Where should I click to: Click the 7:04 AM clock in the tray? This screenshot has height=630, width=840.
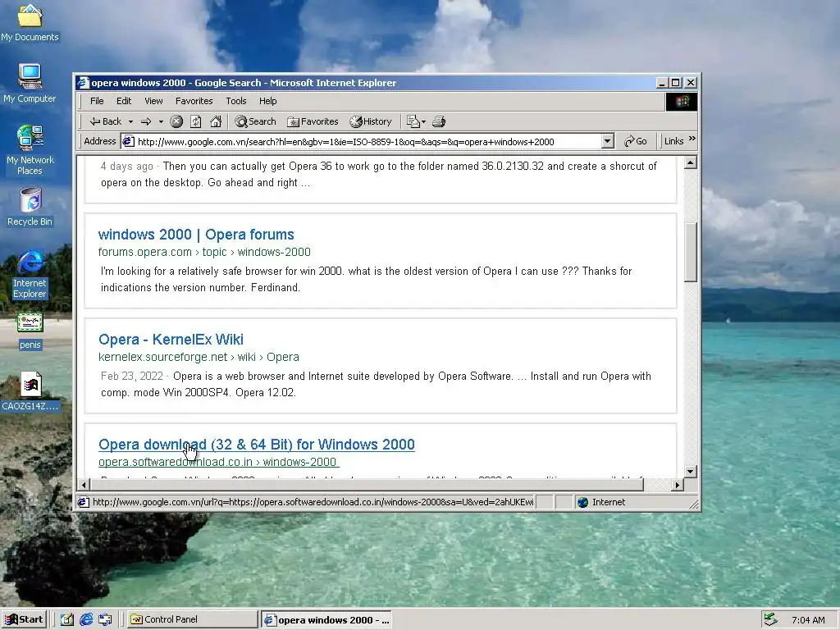808,620
